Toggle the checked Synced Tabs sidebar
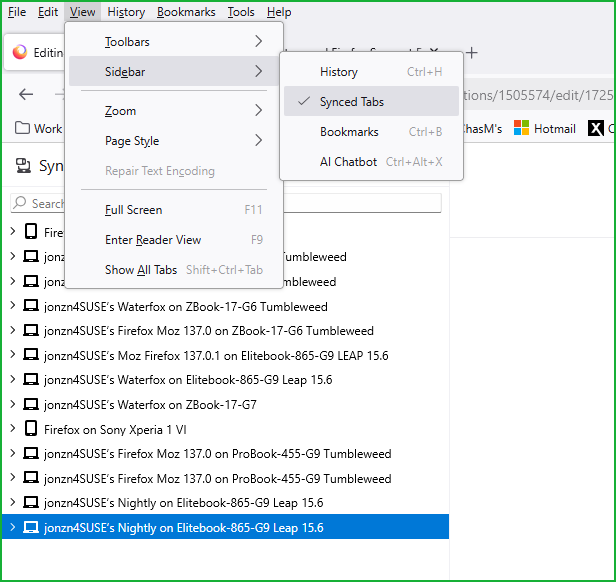The width and height of the screenshot is (616, 582). point(371,101)
